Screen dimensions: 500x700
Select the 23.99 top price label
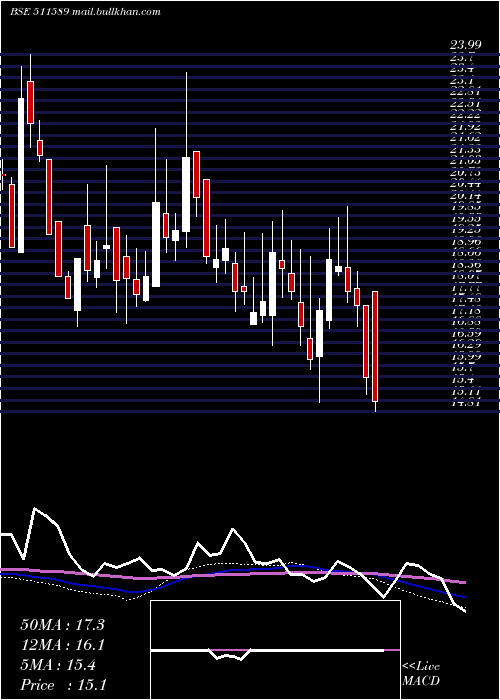pyautogui.click(x=465, y=45)
